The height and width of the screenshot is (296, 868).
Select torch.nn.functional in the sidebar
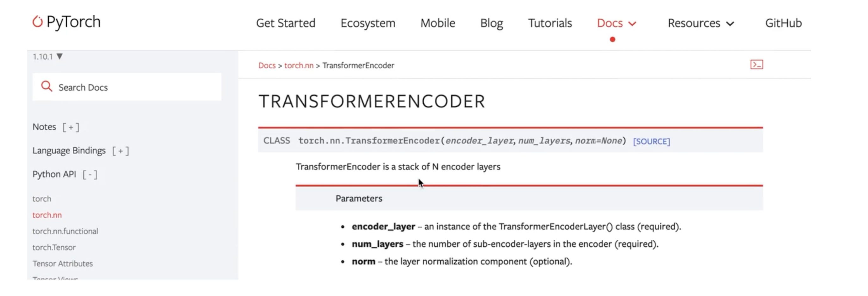[x=65, y=231]
